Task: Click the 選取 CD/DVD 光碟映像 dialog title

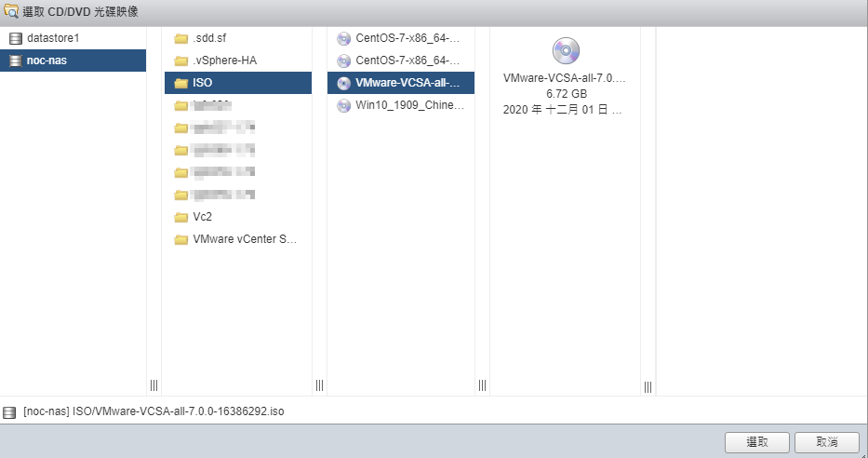Action: pos(80,11)
